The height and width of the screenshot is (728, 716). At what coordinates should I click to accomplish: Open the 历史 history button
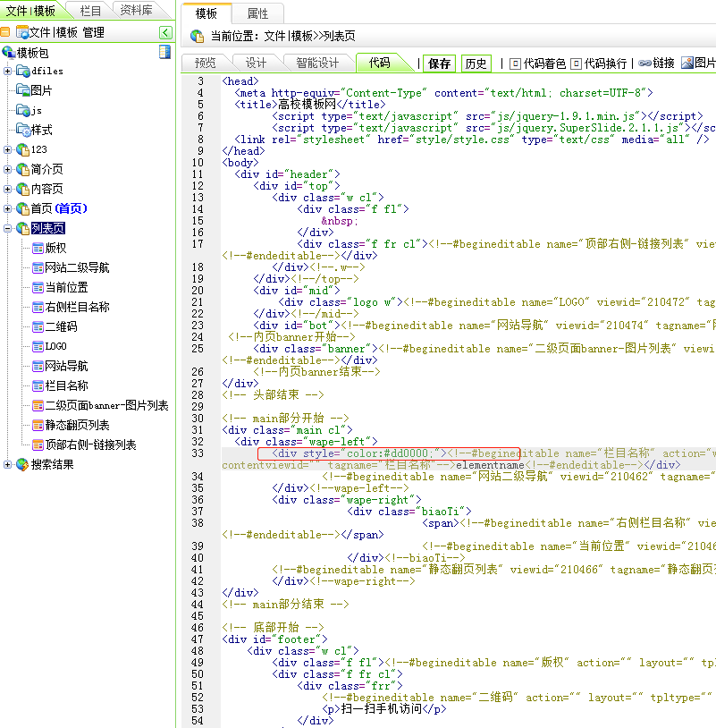[x=476, y=63]
